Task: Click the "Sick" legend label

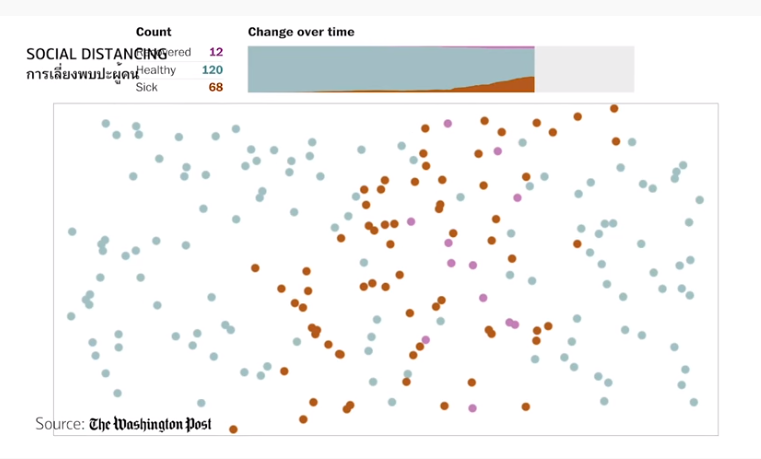Action: [147, 87]
